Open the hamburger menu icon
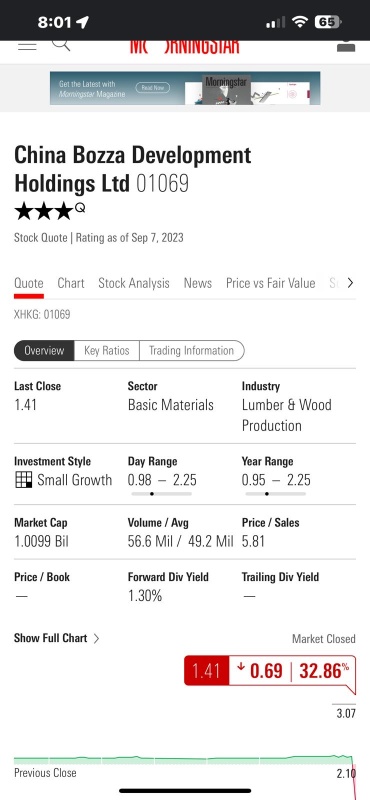This screenshot has height=800, width=370. coord(27,45)
